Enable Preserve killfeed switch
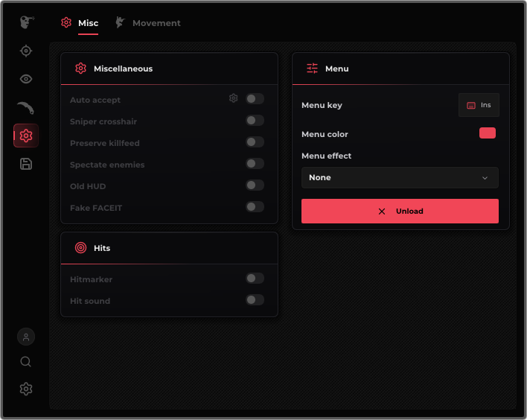 click(x=255, y=142)
